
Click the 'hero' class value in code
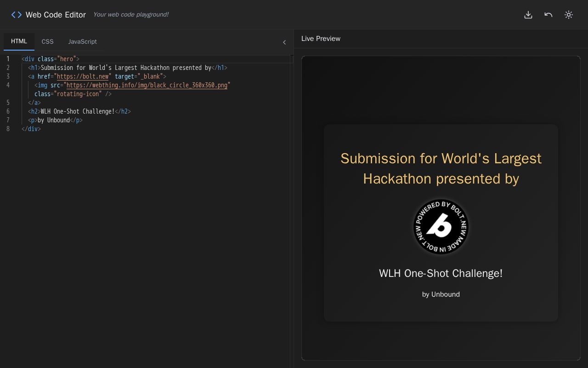67,59
